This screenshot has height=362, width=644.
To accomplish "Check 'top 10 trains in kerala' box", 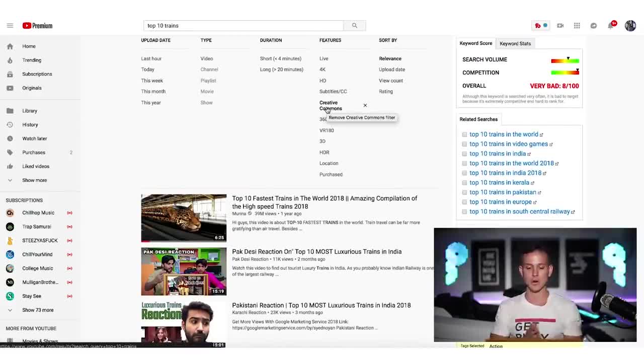I will coord(464,183).
